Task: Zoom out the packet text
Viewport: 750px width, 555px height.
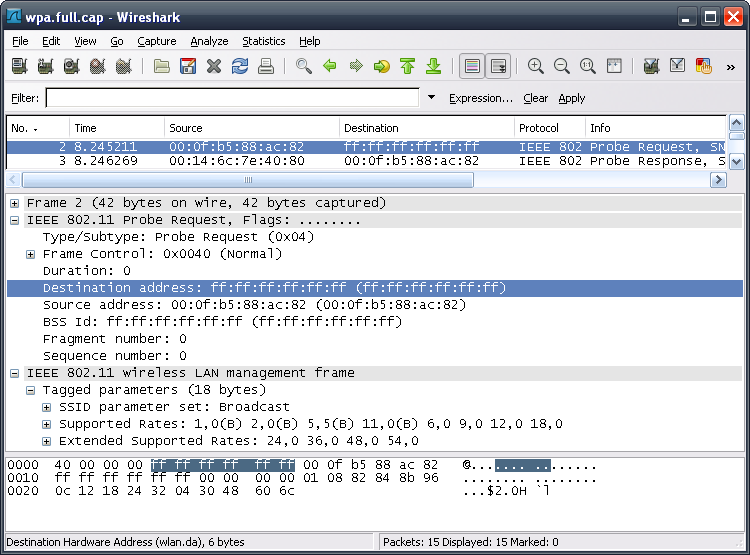Action: [562, 66]
